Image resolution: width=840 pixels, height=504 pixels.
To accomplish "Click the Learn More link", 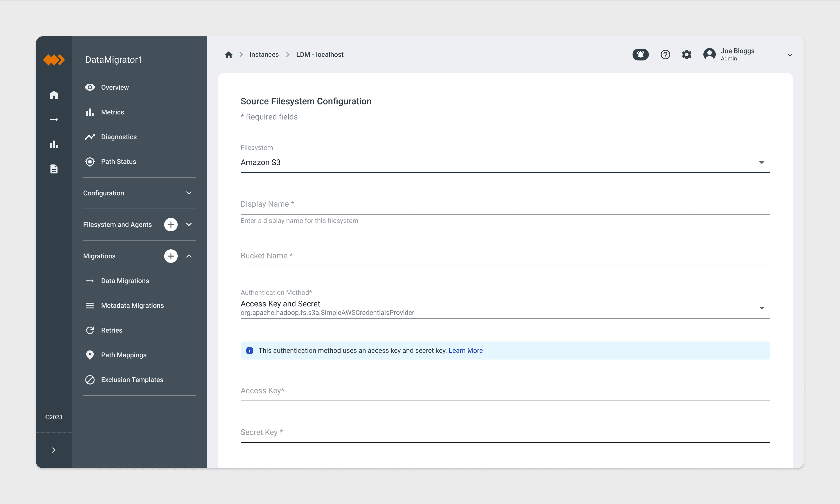I will coord(465,351).
